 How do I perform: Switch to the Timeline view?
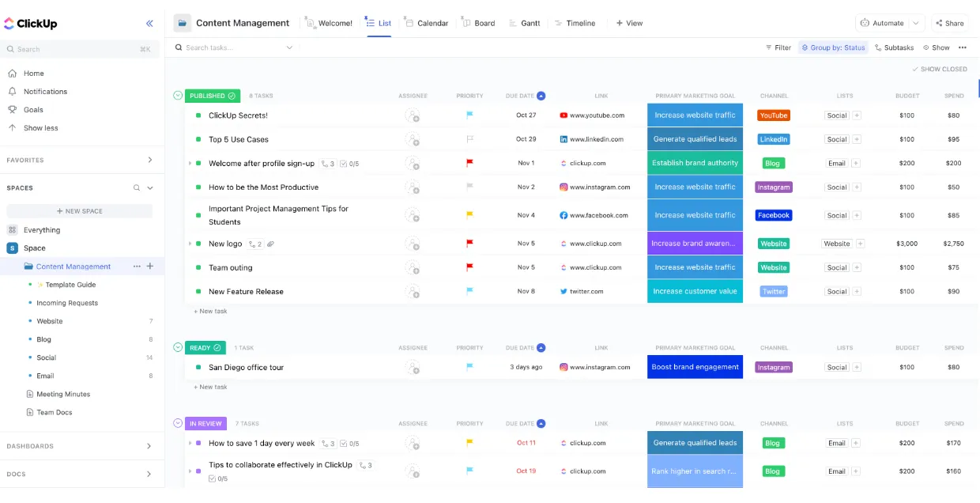click(575, 23)
